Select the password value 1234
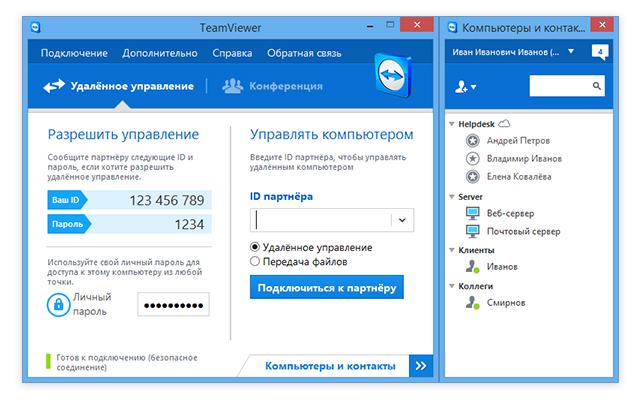 pyautogui.click(x=189, y=224)
